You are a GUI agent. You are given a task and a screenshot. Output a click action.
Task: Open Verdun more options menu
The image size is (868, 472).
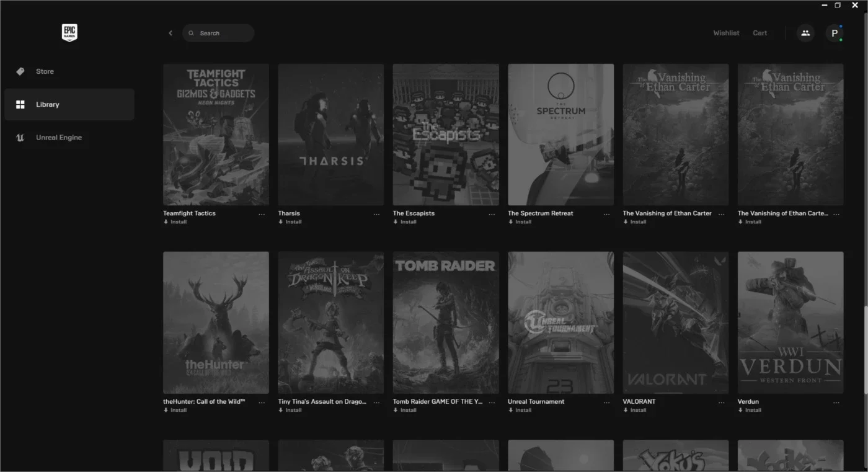pos(836,403)
